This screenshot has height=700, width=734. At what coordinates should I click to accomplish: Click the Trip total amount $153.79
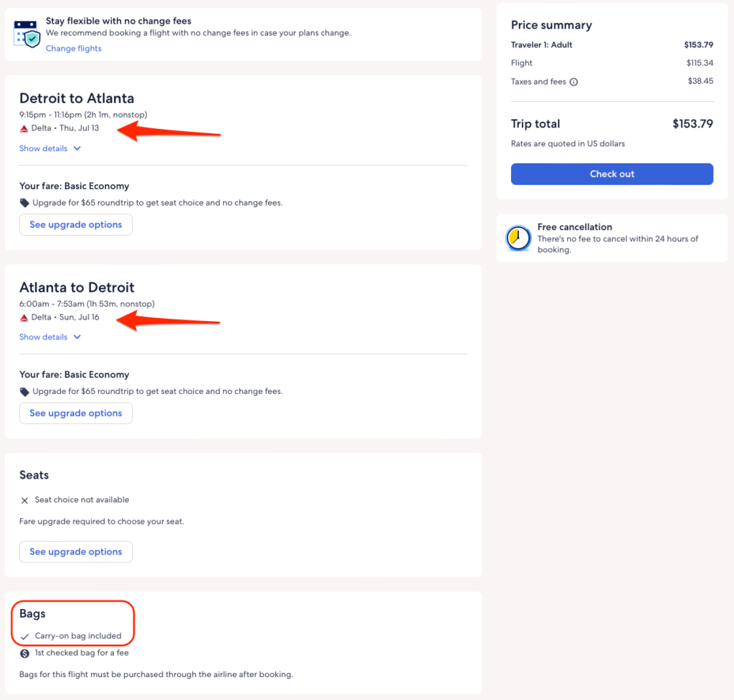tap(692, 124)
